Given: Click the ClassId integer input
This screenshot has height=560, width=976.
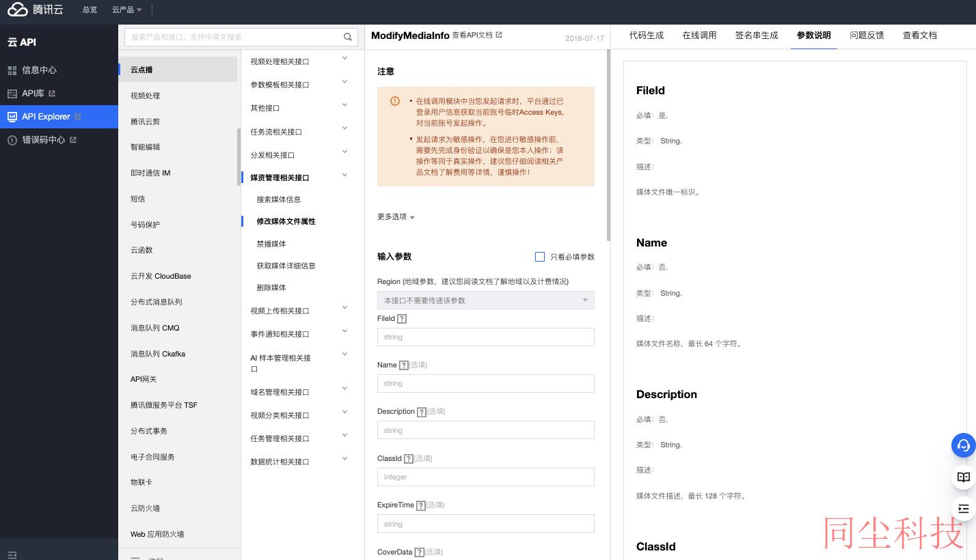Looking at the screenshot, I should [486, 477].
